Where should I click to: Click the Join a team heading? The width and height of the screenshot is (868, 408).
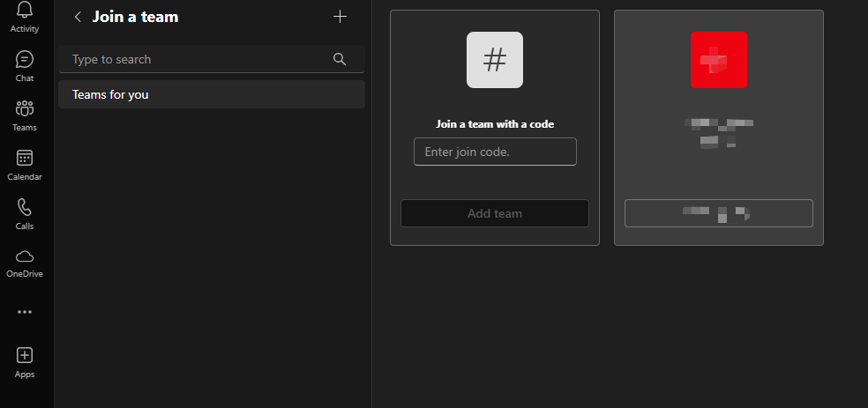click(136, 17)
